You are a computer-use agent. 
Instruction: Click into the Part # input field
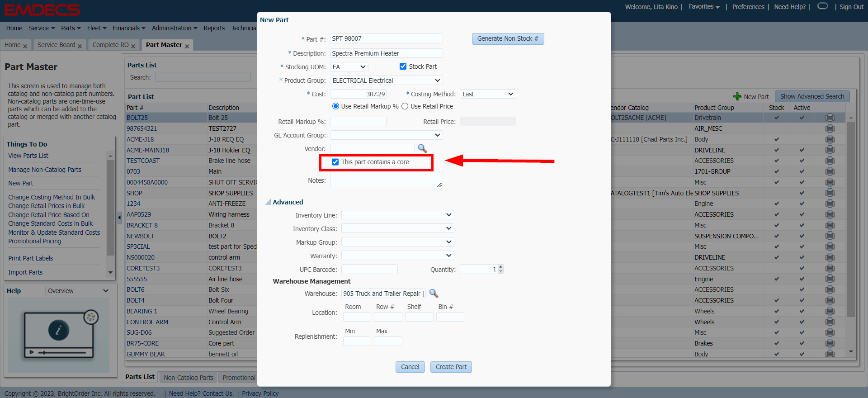[x=386, y=38]
